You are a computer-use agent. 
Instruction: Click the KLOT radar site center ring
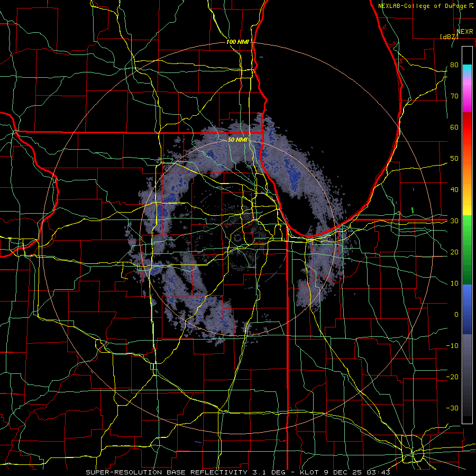pos(237,237)
